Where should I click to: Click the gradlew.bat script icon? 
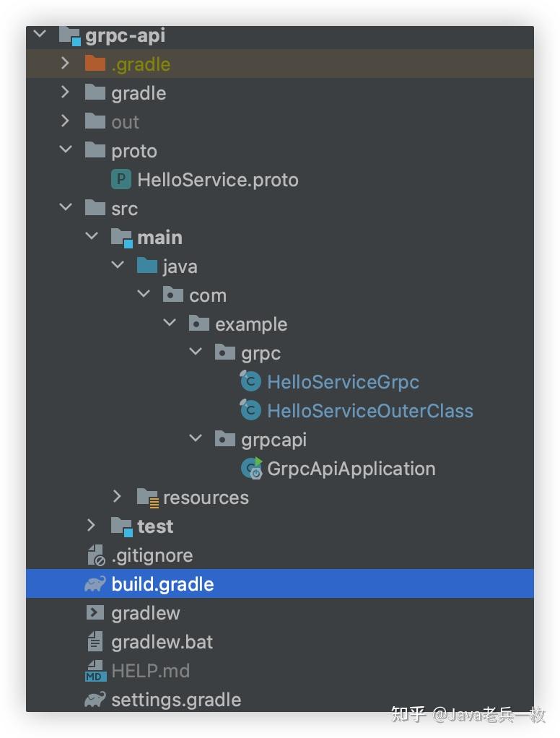click(95, 641)
